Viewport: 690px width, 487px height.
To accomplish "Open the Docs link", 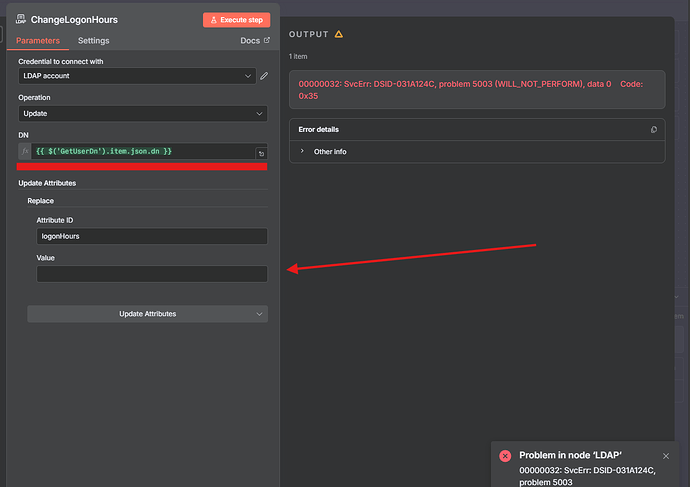I will click(255, 41).
